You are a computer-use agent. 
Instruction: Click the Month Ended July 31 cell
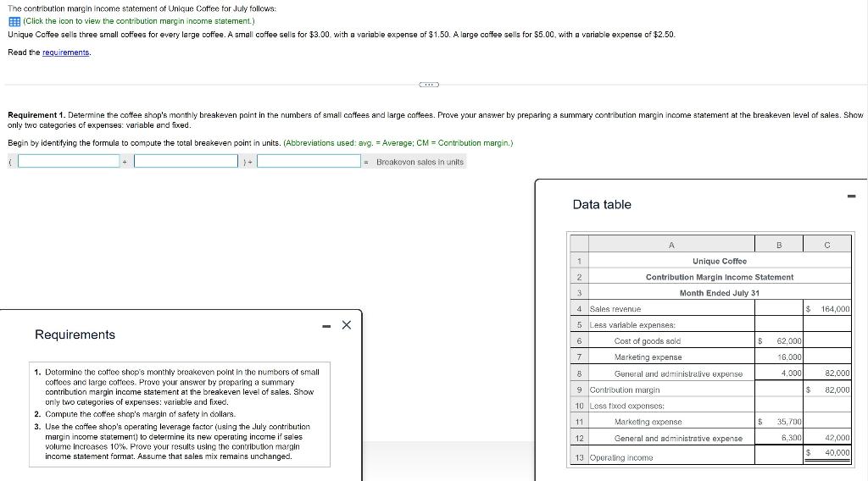click(719, 293)
